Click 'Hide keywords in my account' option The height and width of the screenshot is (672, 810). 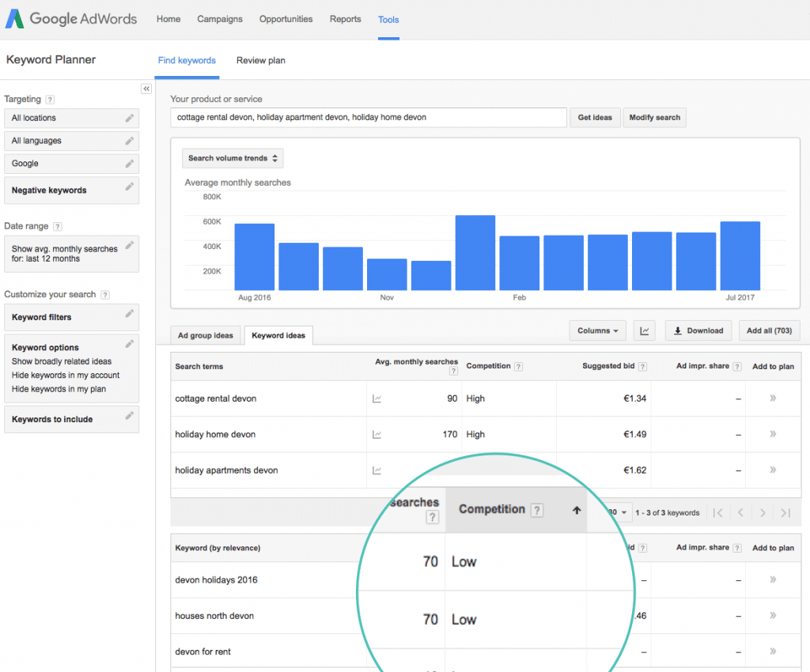point(66,376)
